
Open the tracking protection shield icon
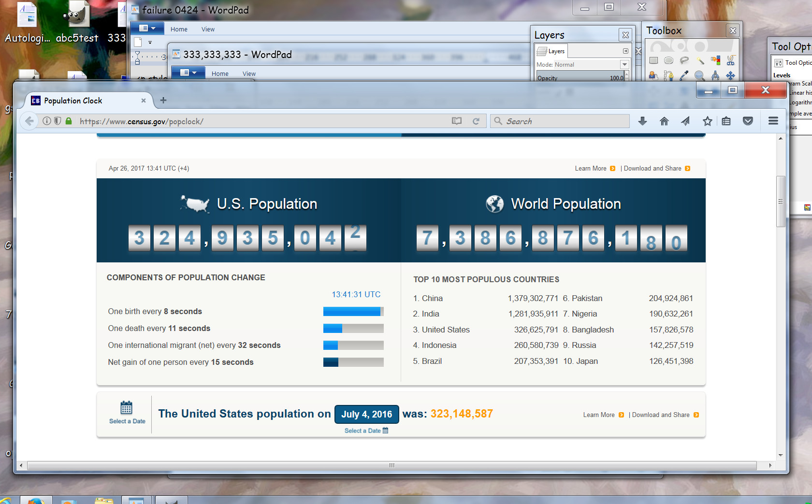click(x=58, y=121)
